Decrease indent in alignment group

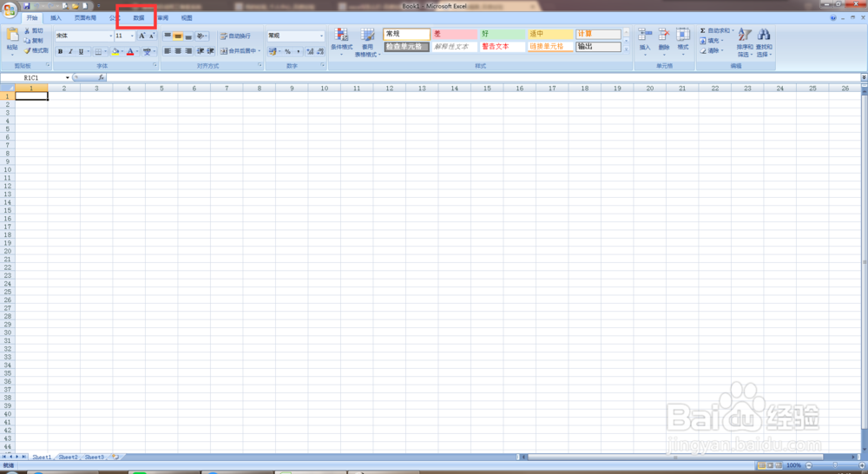click(x=201, y=51)
